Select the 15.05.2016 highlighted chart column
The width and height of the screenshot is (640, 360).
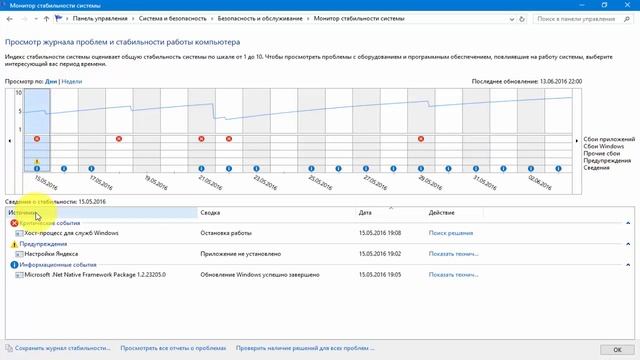coord(37,131)
